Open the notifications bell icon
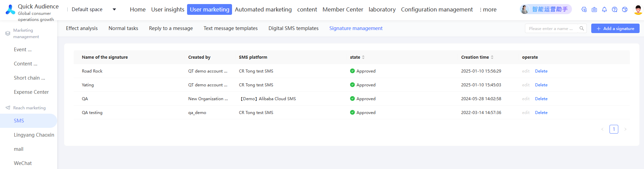Viewport: 644px width, 169px height. 604,9
